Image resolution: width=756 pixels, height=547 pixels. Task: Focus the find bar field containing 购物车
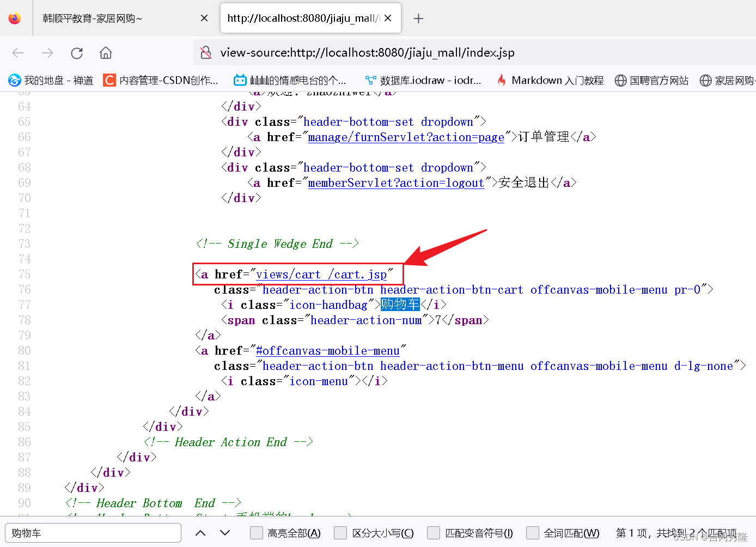93,533
